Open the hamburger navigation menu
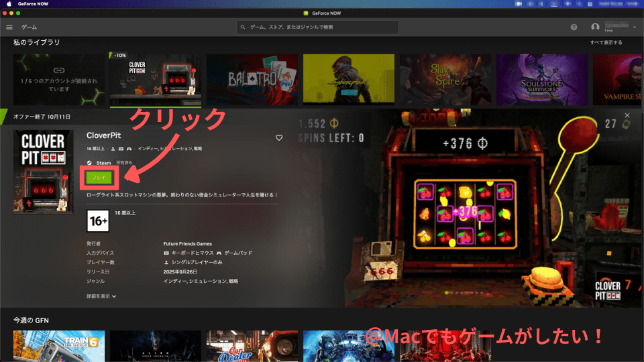 point(9,27)
